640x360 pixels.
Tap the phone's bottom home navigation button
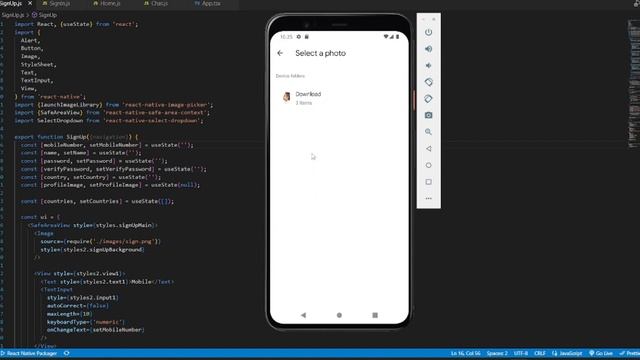(x=339, y=315)
